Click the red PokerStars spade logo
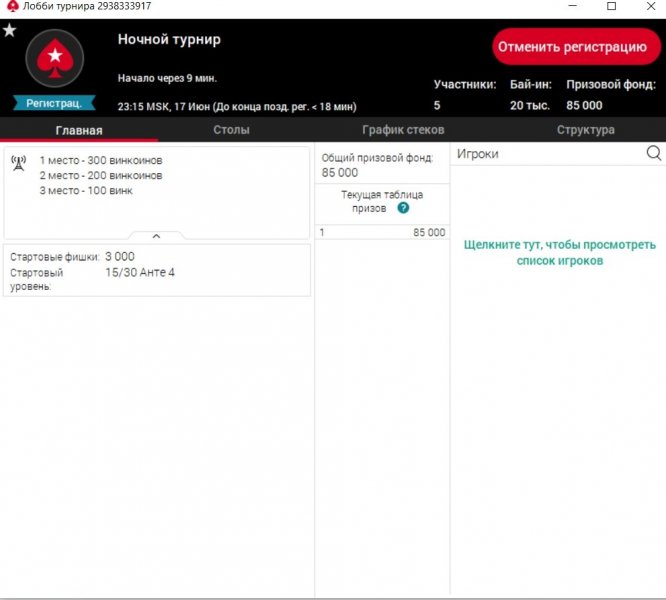 (54, 58)
